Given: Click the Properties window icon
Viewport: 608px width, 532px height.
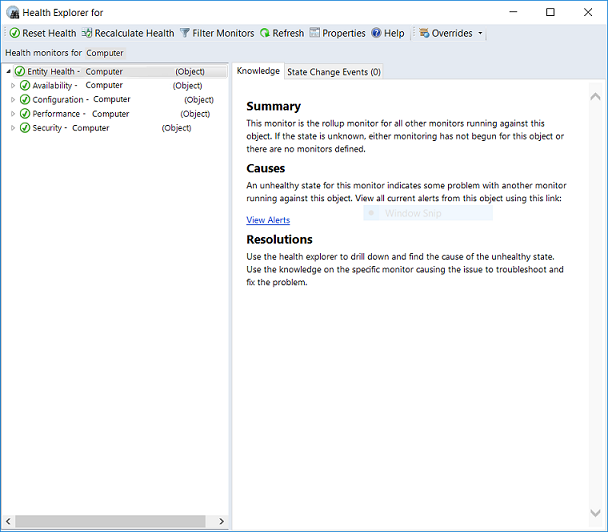Looking at the screenshot, I should tap(314, 33).
